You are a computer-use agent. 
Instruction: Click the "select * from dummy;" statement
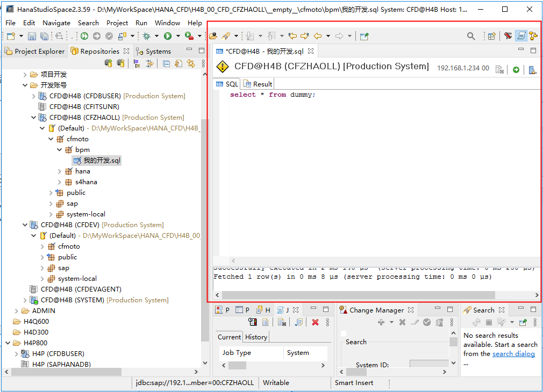click(x=273, y=95)
